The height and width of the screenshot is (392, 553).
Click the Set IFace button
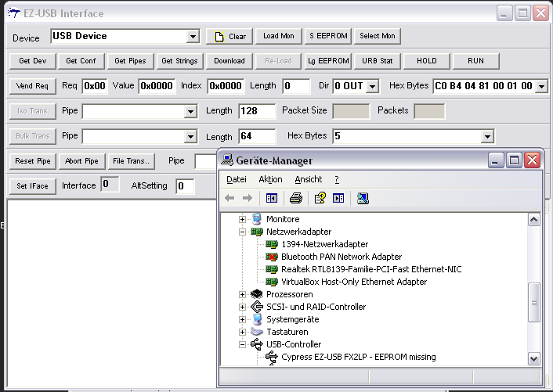[x=32, y=186]
